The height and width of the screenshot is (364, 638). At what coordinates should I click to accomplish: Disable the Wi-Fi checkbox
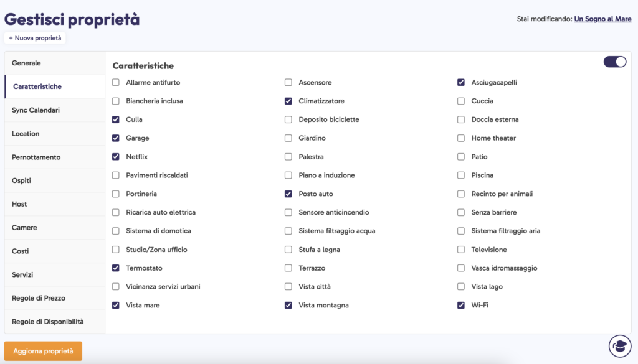point(461,305)
